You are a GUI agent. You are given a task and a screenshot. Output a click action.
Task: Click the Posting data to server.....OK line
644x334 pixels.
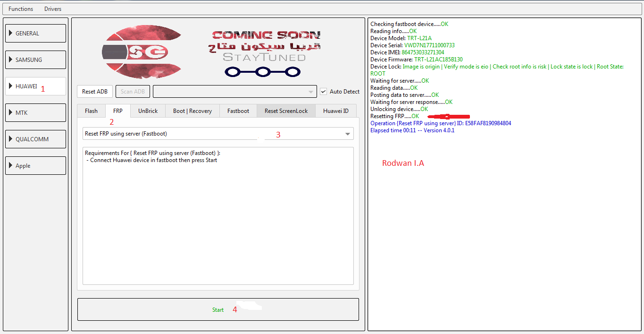point(404,95)
